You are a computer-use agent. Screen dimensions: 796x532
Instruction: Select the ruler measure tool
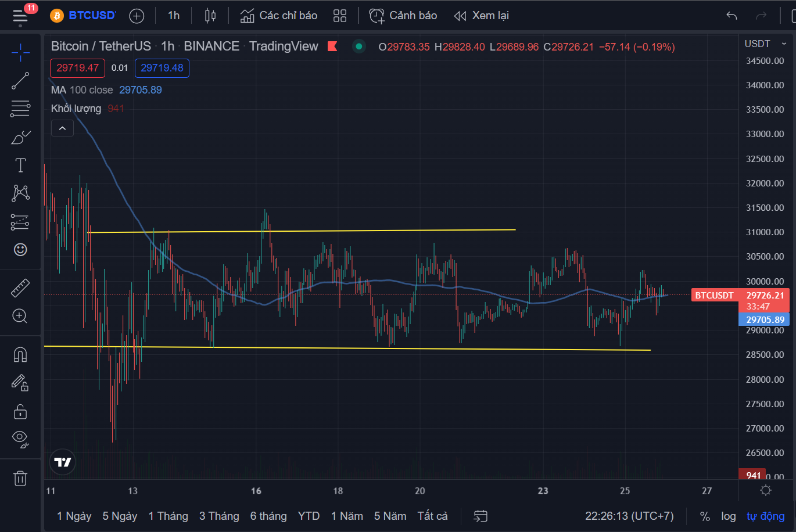[20, 288]
